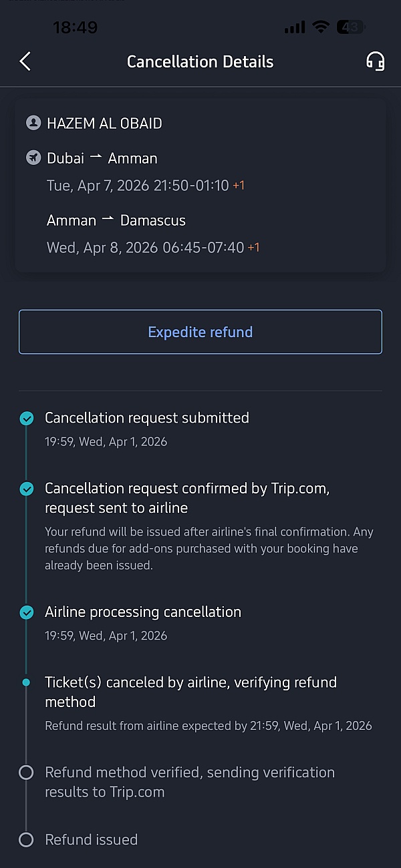
Task: Tap checkmark beside request confirmed by Trip.com
Action: tap(27, 489)
